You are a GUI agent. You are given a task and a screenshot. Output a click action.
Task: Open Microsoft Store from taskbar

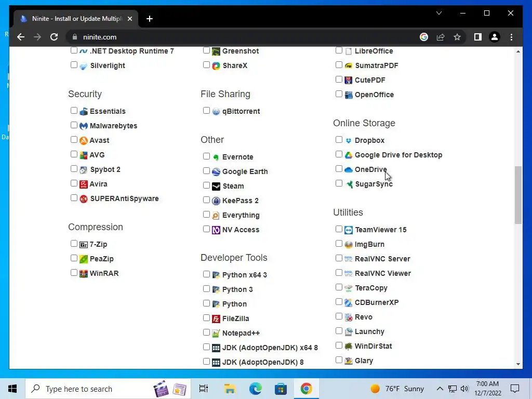coord(281,389)
